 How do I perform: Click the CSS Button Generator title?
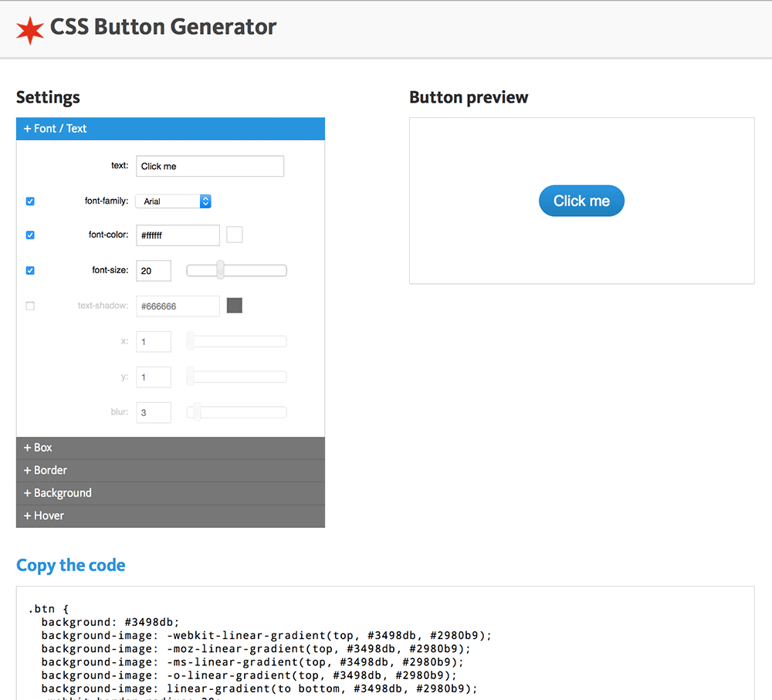click(x=163, y=27)
